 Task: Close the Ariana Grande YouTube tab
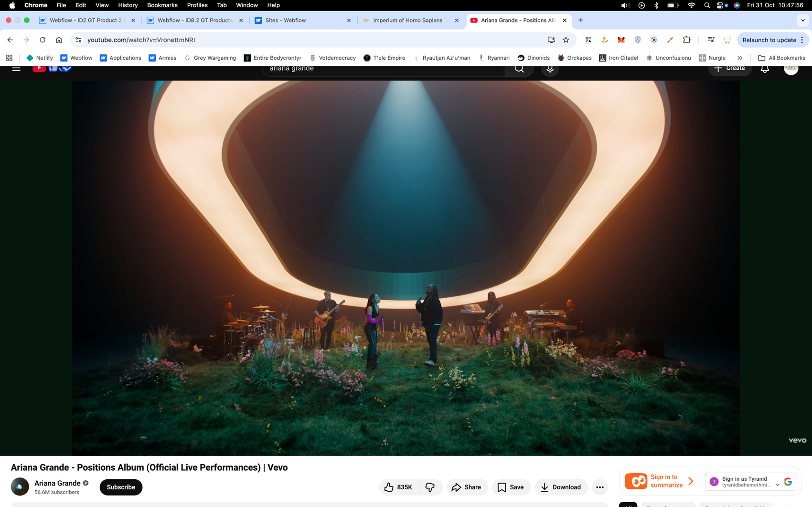(565, 21)
